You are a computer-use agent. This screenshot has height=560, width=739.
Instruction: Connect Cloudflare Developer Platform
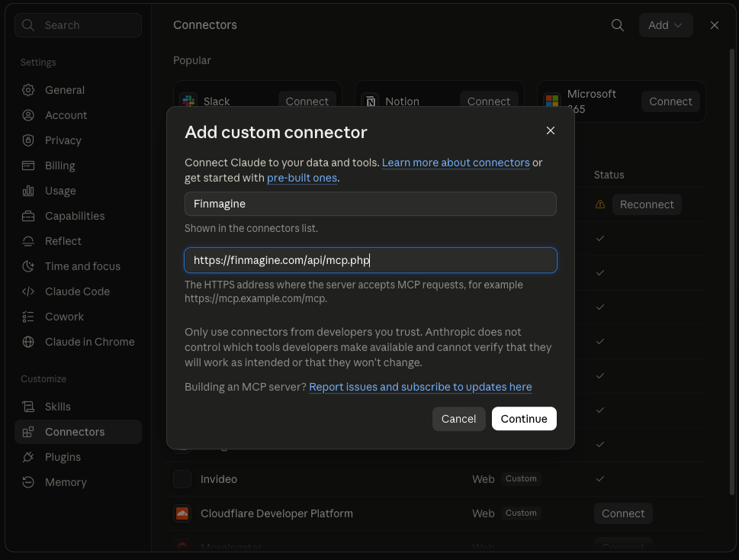coord(623,513)
